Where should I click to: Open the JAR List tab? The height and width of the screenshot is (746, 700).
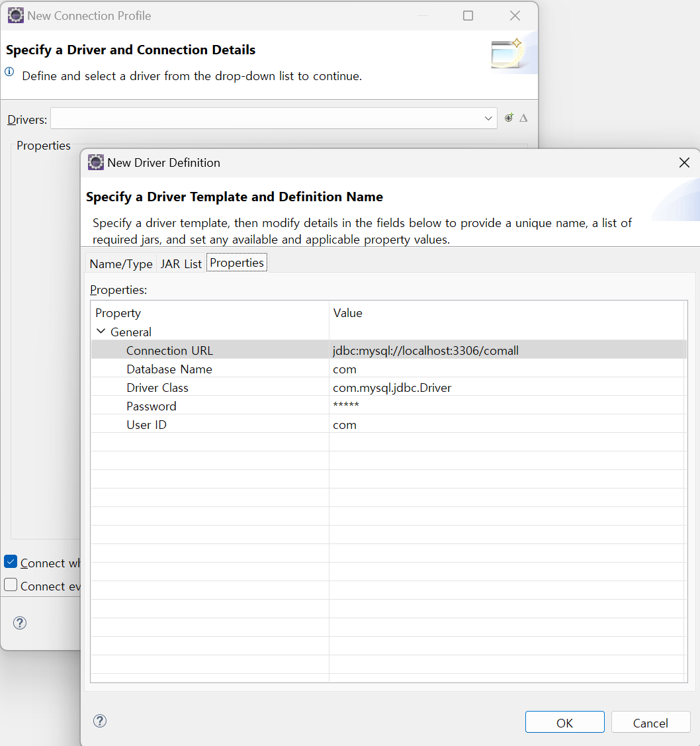181,263
